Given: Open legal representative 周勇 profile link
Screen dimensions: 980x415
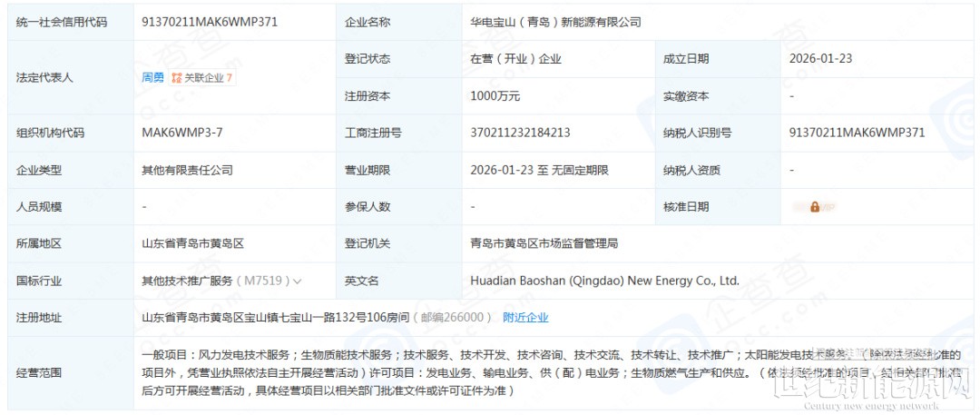Looking at the screenshot, I should (152, 77).
